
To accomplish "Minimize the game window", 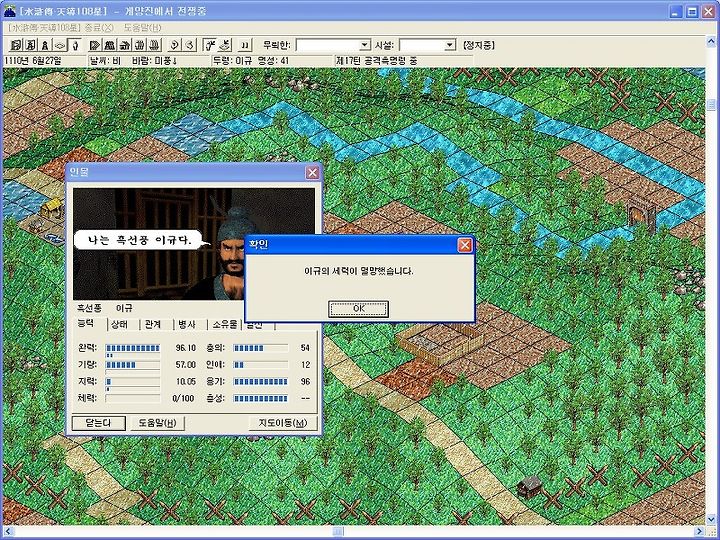I will (675, 12).
